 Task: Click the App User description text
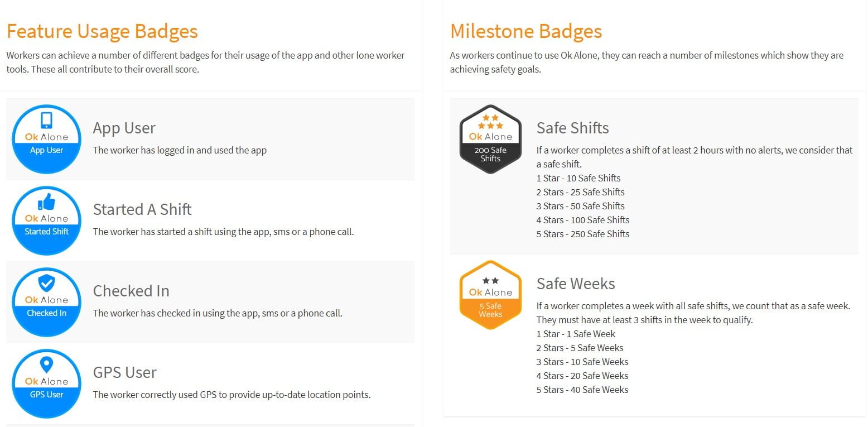(180, 150)
